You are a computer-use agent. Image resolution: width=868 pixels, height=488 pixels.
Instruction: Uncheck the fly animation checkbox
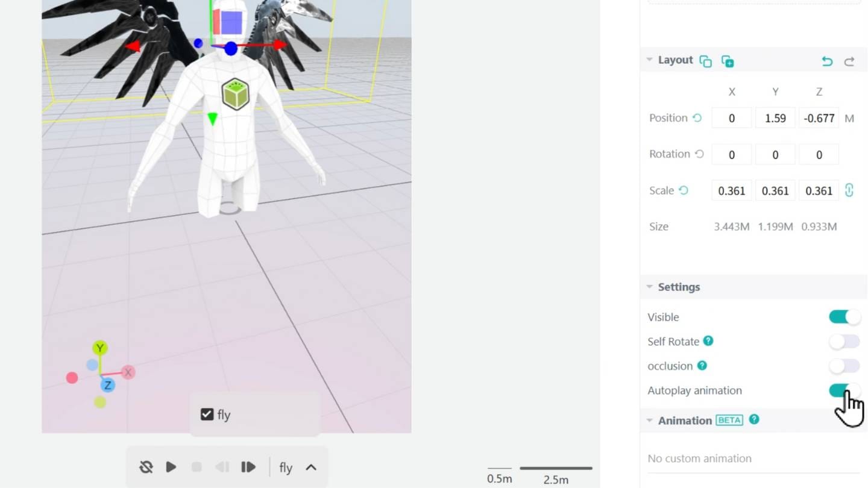(x=206, y=414)
